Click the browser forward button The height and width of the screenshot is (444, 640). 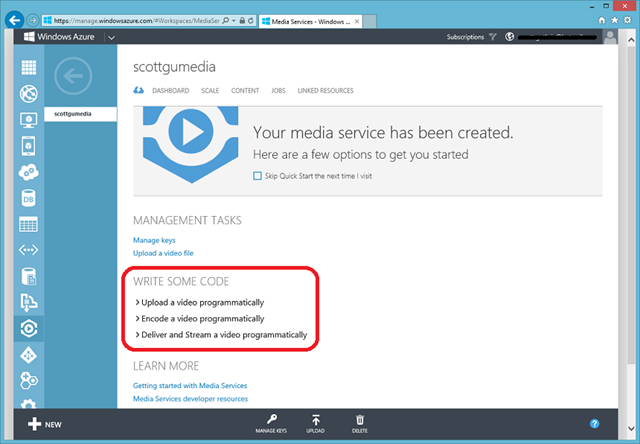[x=33, y=20]
